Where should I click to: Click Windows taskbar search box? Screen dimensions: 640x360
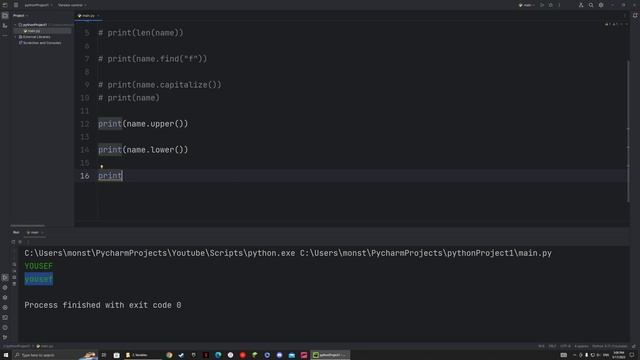(x=55, y=355)
